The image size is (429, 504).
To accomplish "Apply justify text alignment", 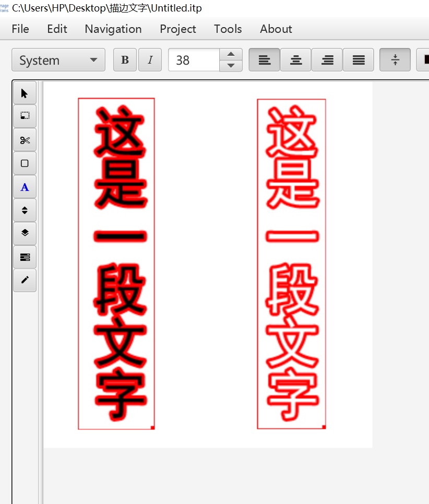I will click(359, 60).
